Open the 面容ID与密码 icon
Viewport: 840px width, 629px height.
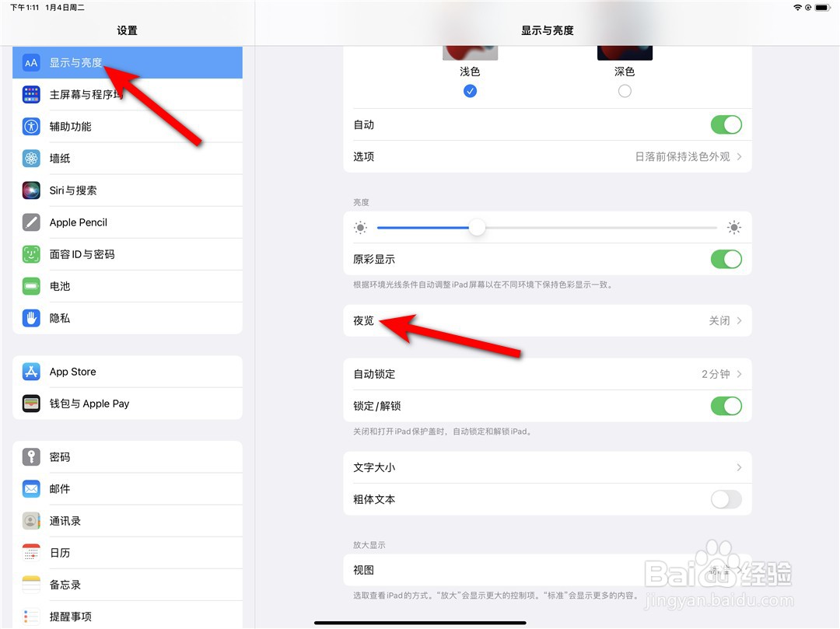tap(31, 254)
